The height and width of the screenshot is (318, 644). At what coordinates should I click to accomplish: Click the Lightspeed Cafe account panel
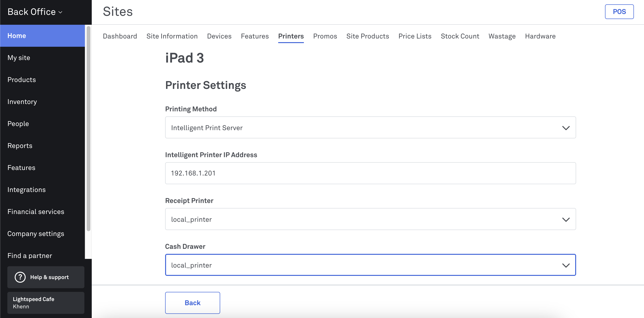coord(46,303)
